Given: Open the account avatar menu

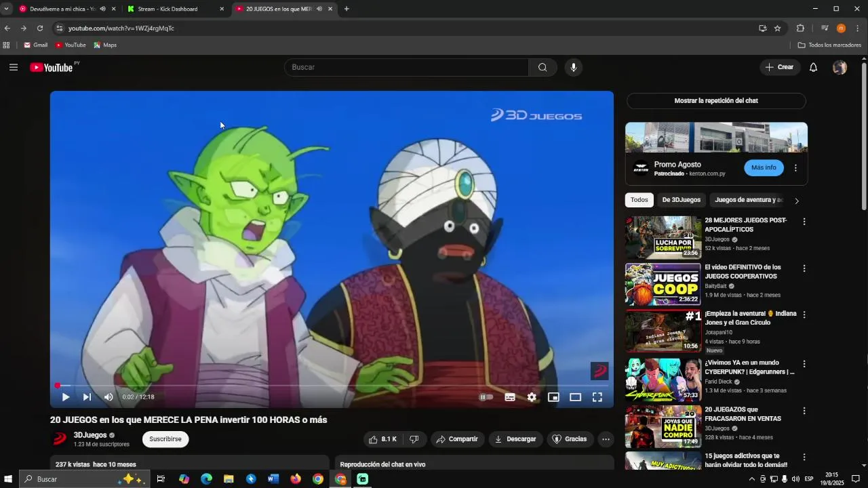Looking at the screenshot, I should click(840, 67).
